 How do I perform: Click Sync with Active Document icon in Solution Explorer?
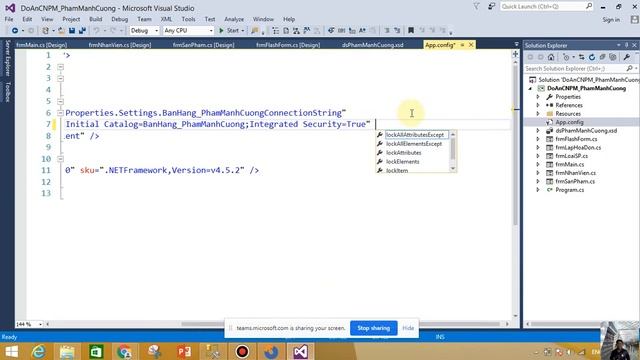[582, 57]
